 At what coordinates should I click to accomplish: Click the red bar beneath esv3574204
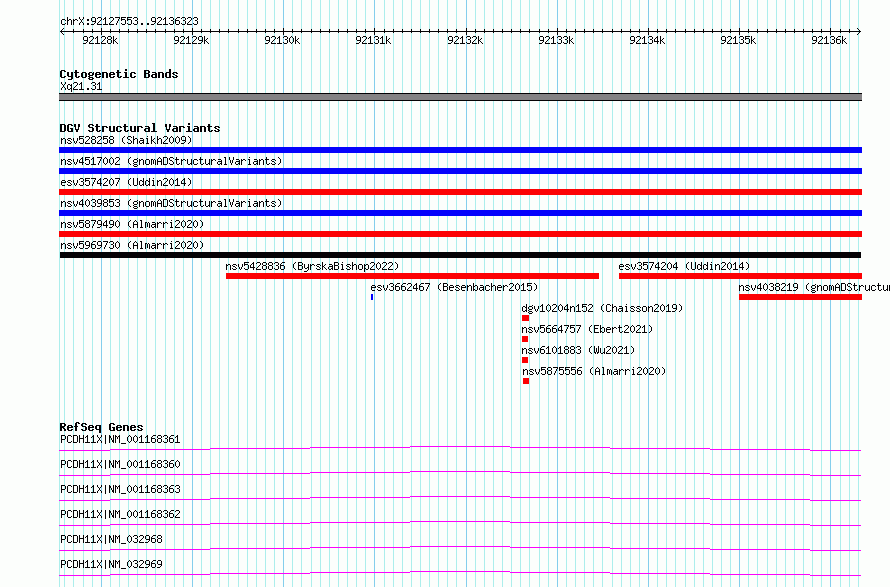(x=740, y=276)
